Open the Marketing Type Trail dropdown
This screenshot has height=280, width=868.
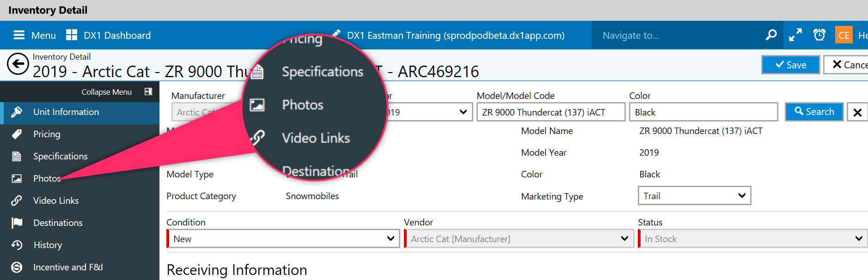(x=694, y=195)
